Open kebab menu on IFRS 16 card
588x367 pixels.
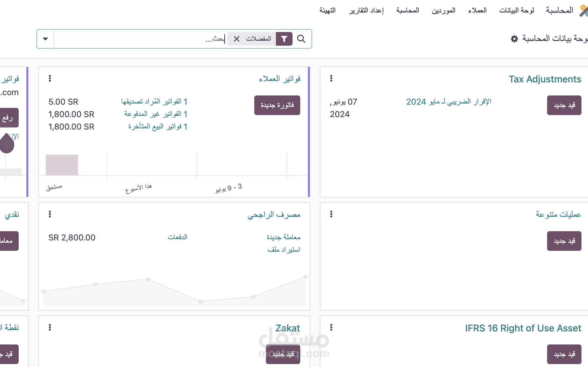point(331,328)
